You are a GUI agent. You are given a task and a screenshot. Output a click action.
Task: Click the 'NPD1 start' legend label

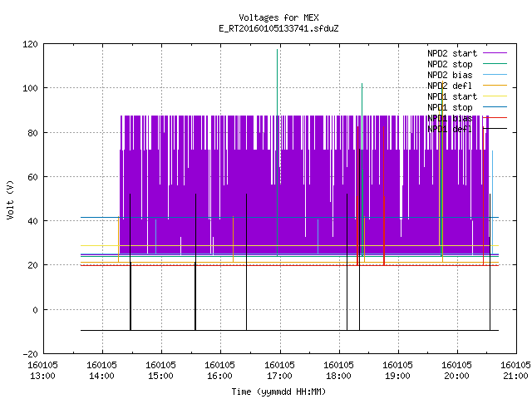coord(452,96)
